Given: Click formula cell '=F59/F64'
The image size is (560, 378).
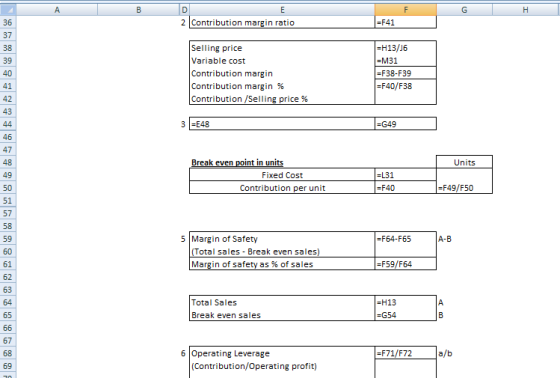Looking at the screenshot, I should 406,264.
